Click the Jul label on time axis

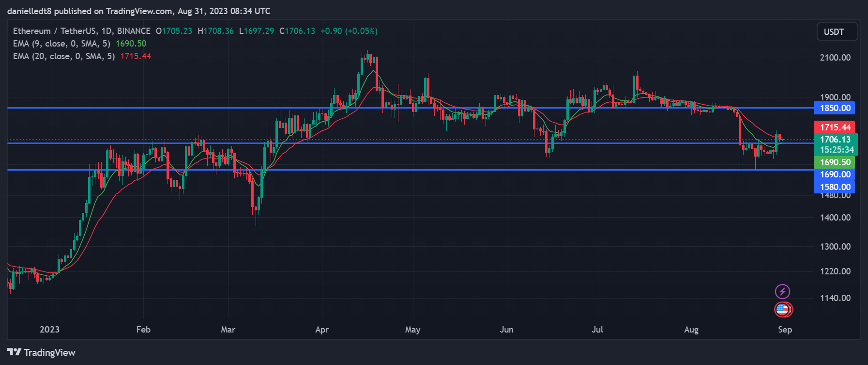tap(597, 330)
